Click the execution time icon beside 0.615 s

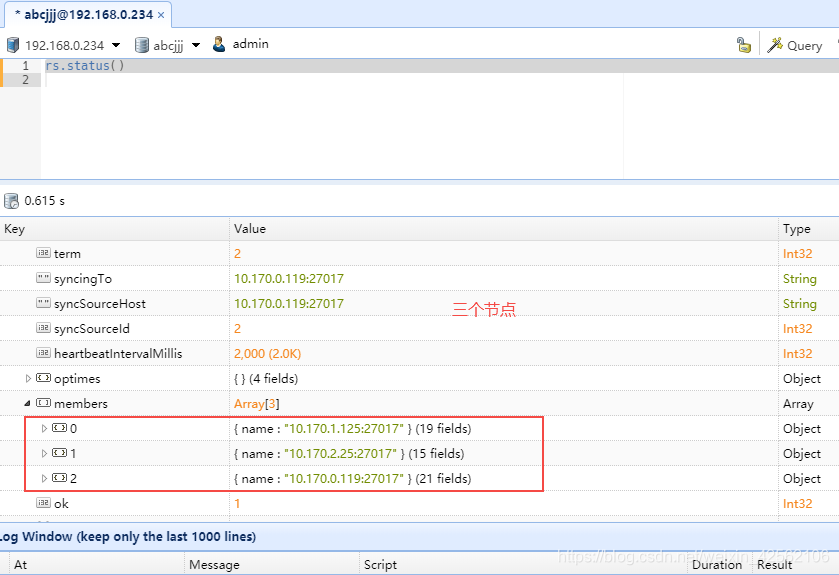pyautogui.click(x=11, y=201)
